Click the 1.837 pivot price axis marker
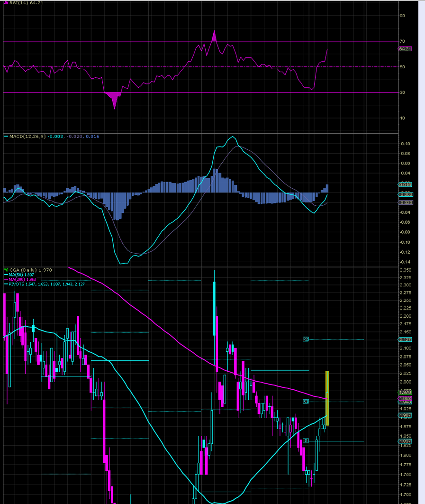 pyautogui.click(x=405, y=441)
